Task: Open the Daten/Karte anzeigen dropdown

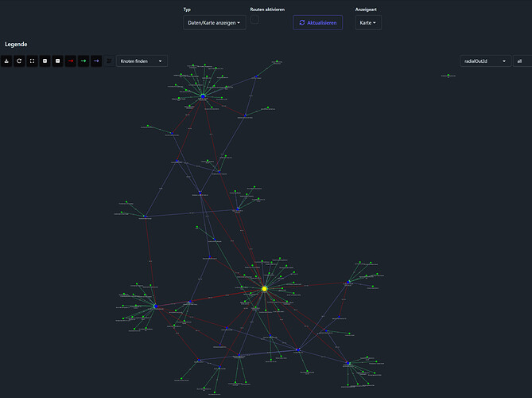Action: [x=215, y=23]
